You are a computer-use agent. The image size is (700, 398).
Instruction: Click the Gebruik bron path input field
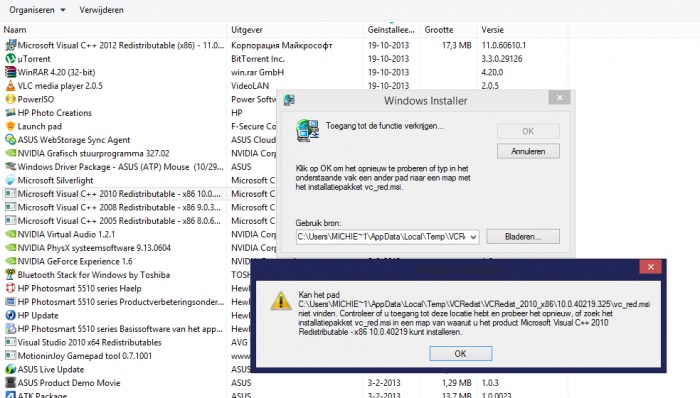coord(382,237)
